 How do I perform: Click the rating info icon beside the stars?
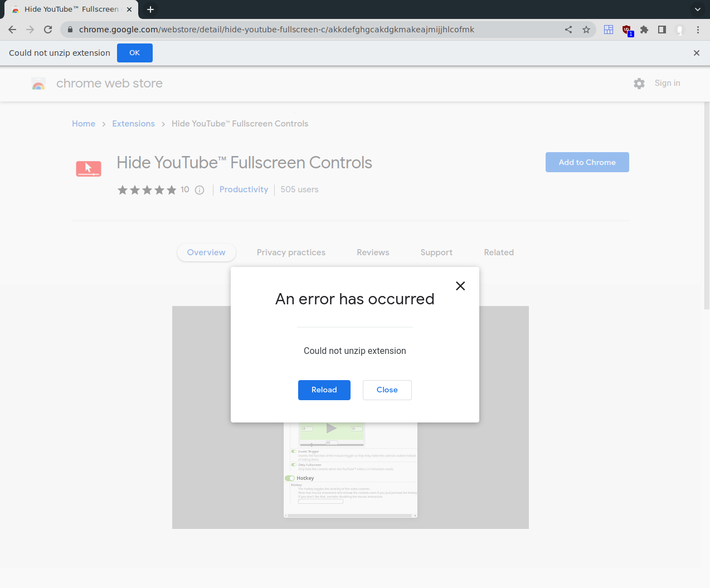click(x=200, y=189)
